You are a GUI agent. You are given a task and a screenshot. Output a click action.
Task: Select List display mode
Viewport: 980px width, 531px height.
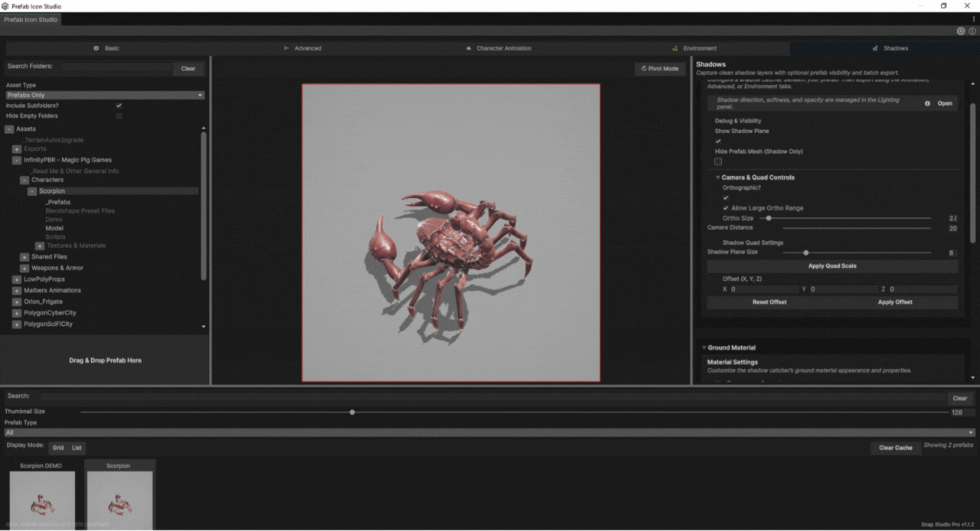[77, 448]
